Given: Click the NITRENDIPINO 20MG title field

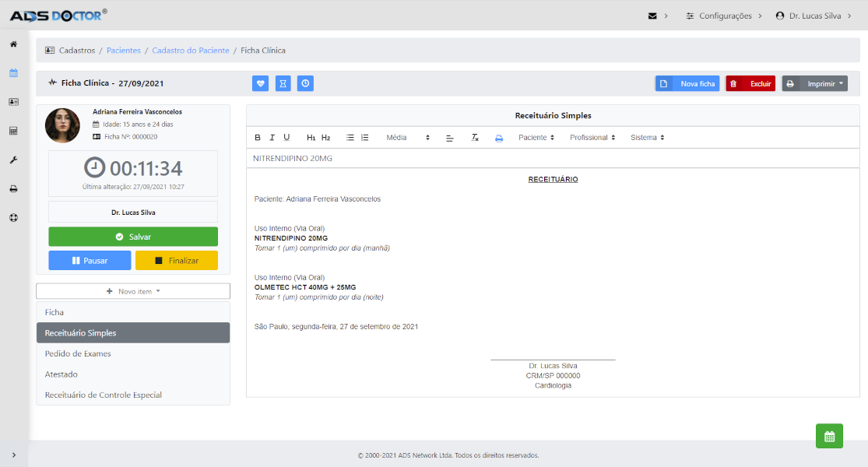Looking at the screenshot, I should click(x=553, y=158).
